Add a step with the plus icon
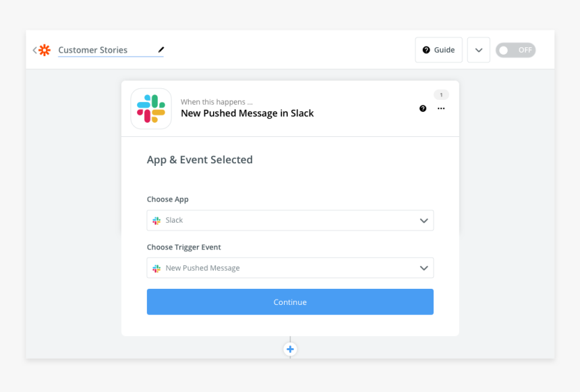580x392 pixels. coord(291,349)
